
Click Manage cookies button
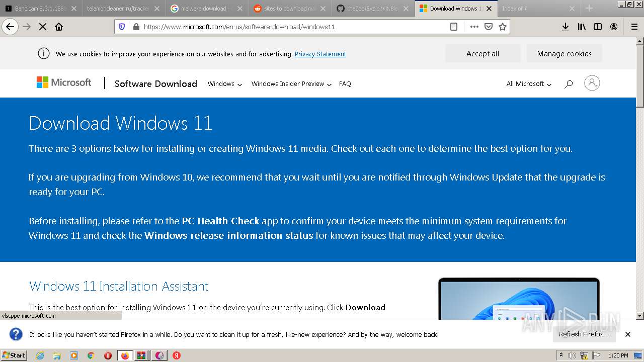[564, 54]
